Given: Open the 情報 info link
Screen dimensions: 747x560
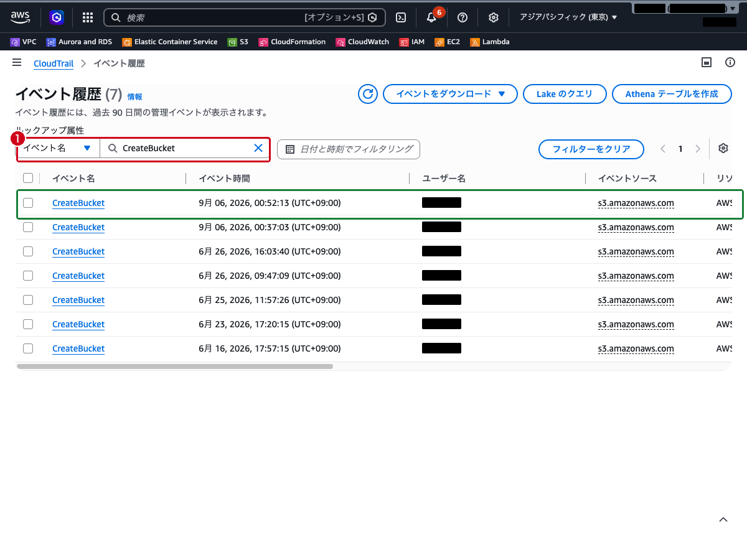Looking at the screenshot, I should pos(134,96).
